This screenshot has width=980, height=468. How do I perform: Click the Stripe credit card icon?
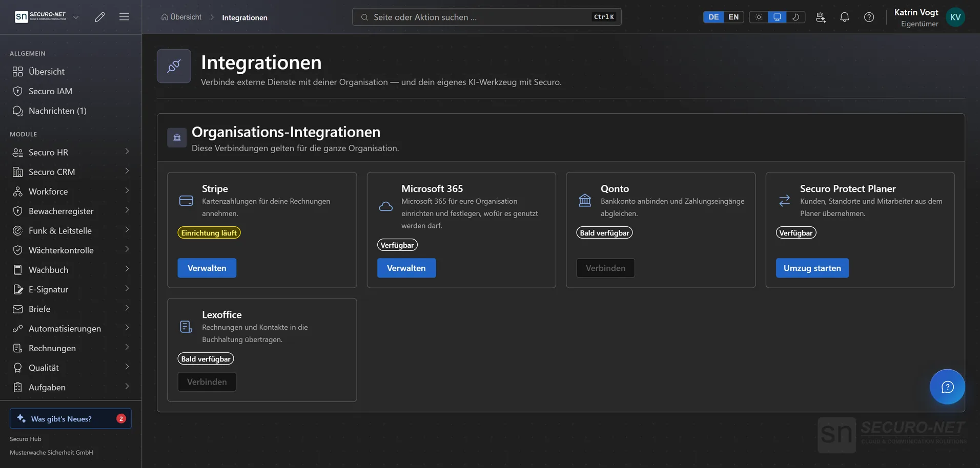(186, 201)
